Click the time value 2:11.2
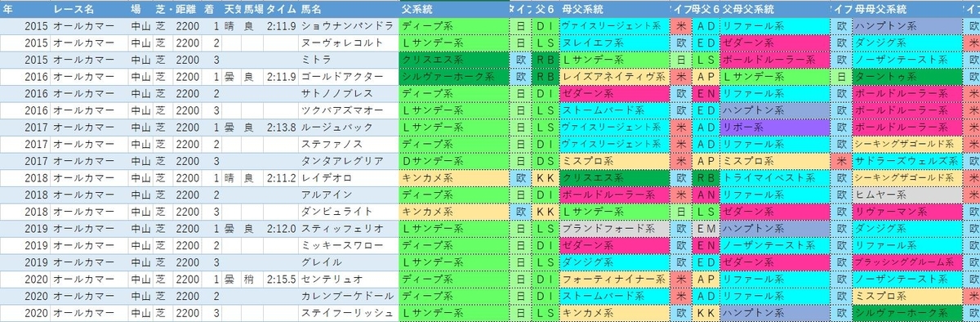Viewport: 980px width, 322px height. [281, 178]
